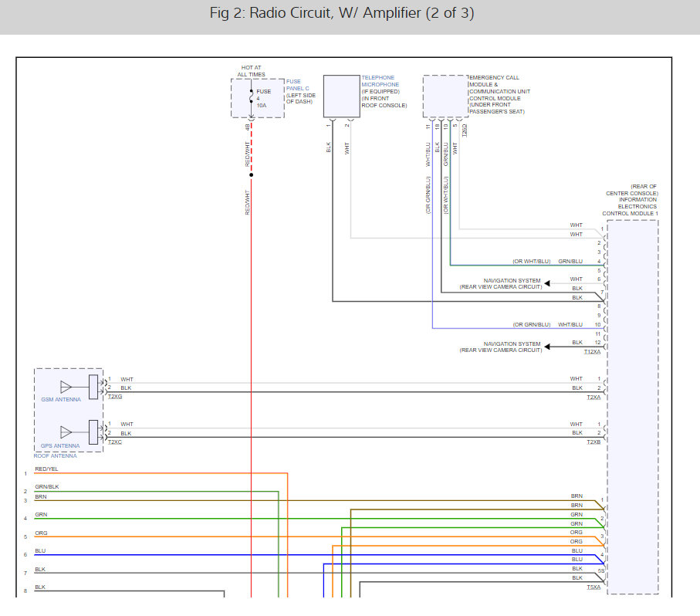Select the Information Electronics Control Module 1 box
700x616 pixels.
pyautogui.click(x=632, y=406)
